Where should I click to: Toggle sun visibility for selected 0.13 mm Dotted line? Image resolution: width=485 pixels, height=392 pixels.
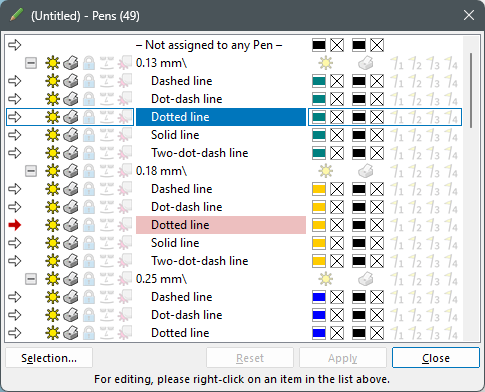(x=53, y=117)
